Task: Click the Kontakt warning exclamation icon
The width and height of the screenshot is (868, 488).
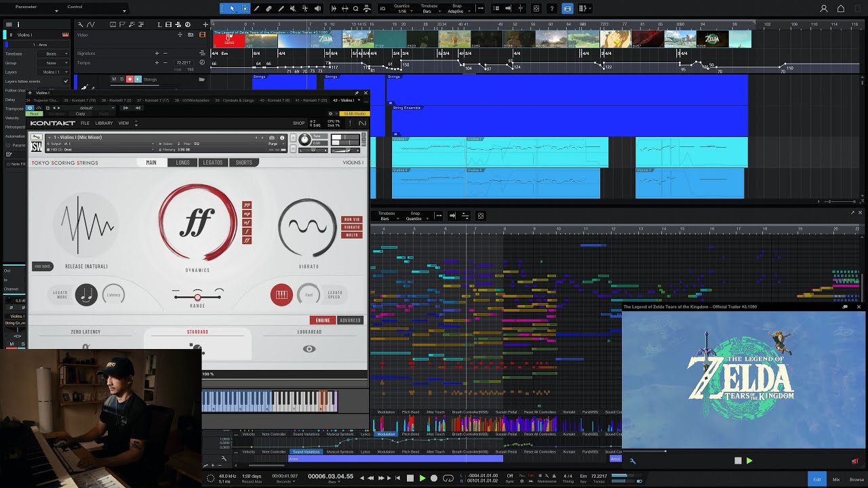Action: pyautogui.click(x=350, y=123)
